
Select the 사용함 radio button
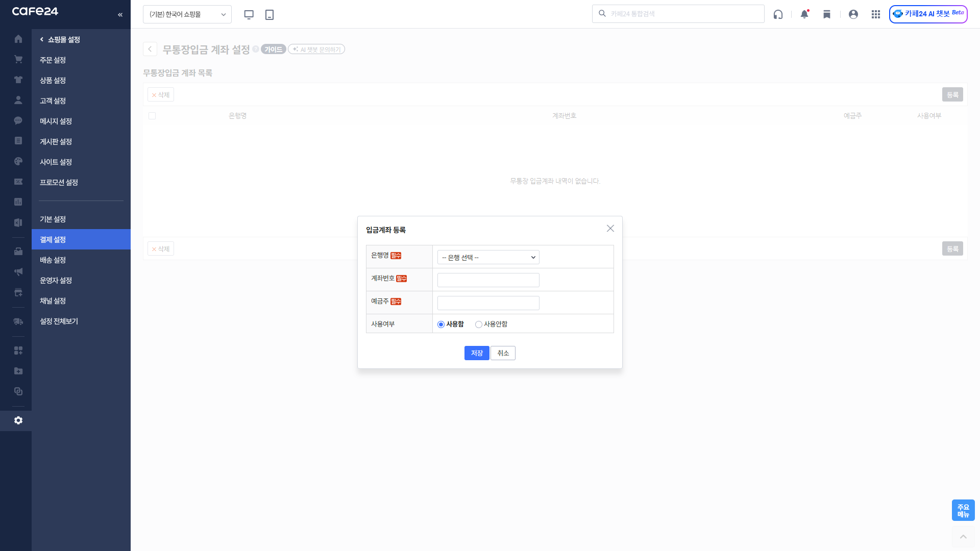point(441,324)
